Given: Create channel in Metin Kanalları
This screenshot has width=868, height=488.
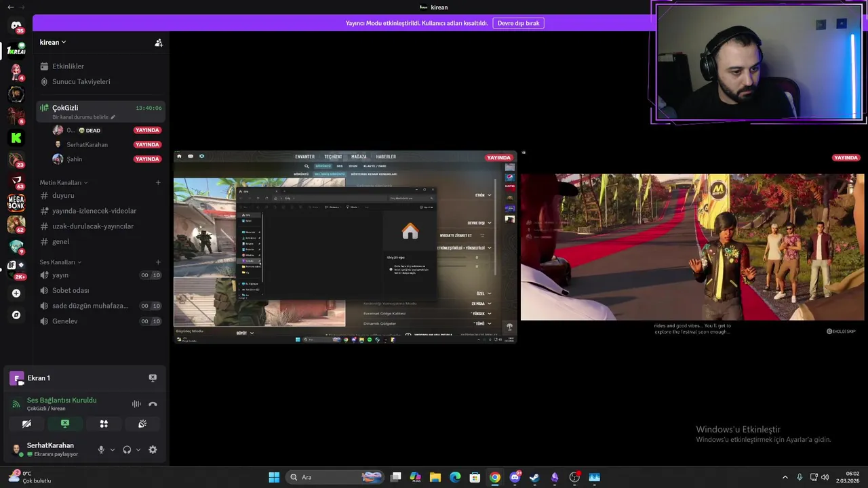Looking at the screenshot, I should 158,182.
